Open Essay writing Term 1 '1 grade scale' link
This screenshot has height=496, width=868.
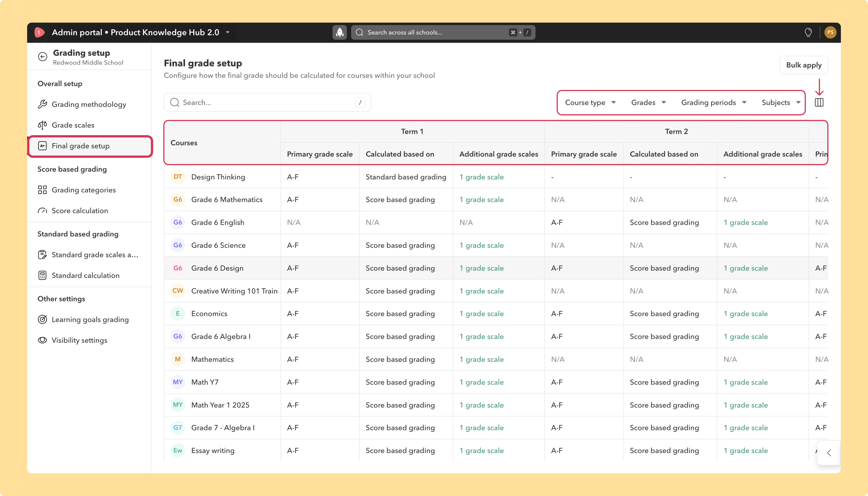481,451
